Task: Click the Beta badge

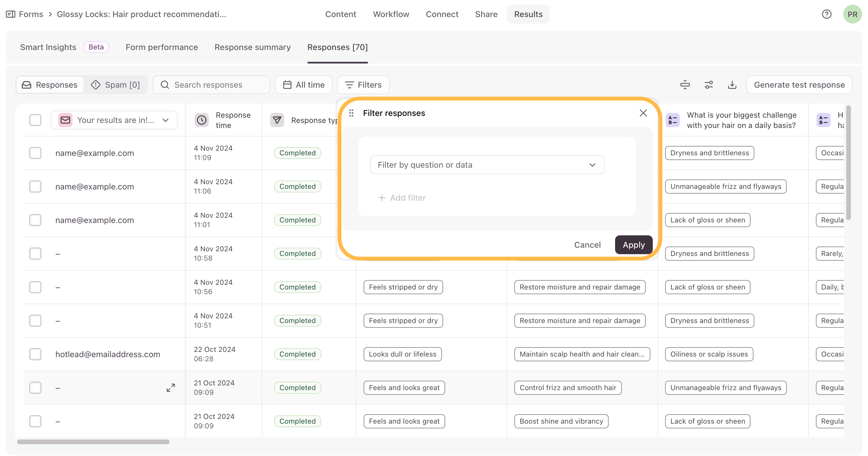Action: click(96, 47)
